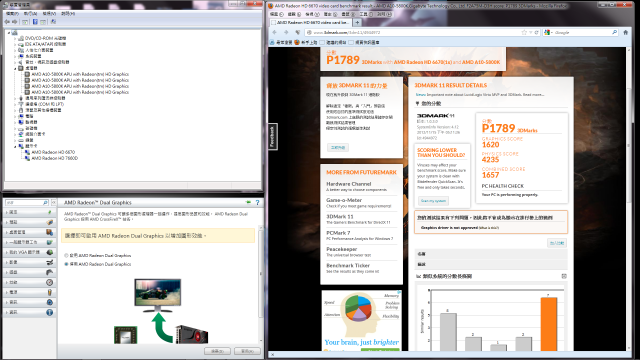Click the AMD Radeon HD 6670 device icon in tree
640x360 pixels.
click(x=27, y=152)
